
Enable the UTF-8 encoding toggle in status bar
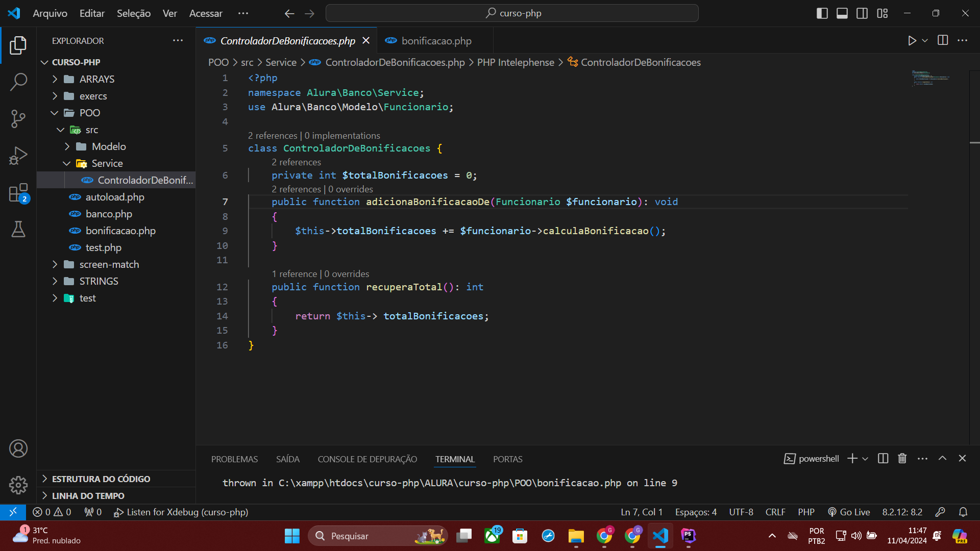click(x=741, y=512)
